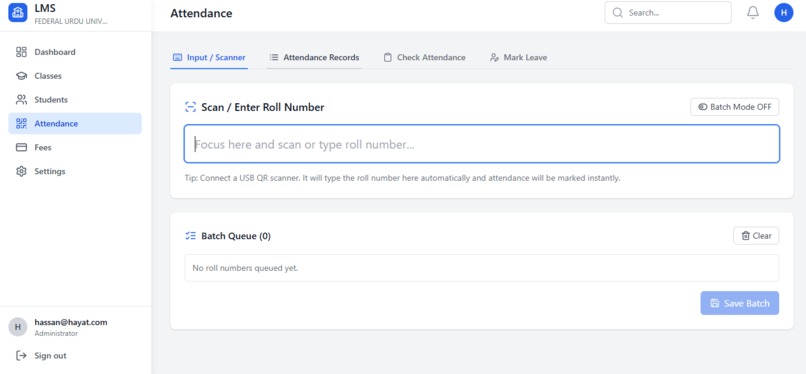Click the scan icon beside Scan / Enter Roll Number

[x=190, y=107]
